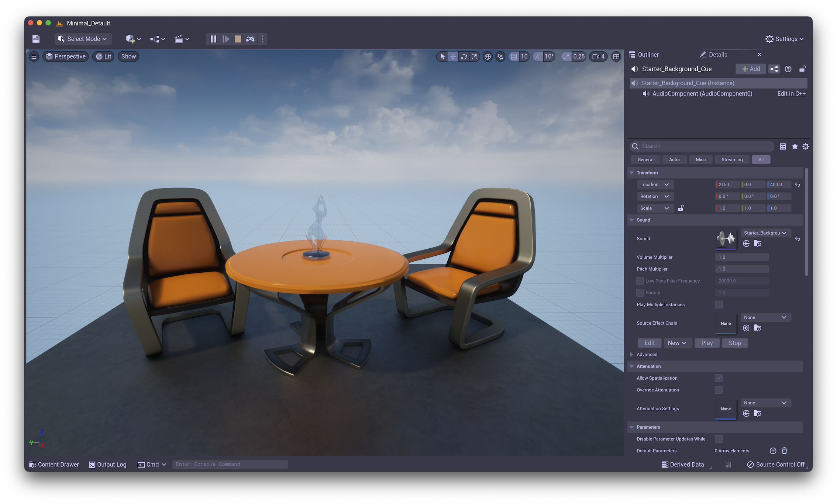
Task: Enable the Low Pass Filter Frequency checkbox
Action: click(x=640, y=281)
